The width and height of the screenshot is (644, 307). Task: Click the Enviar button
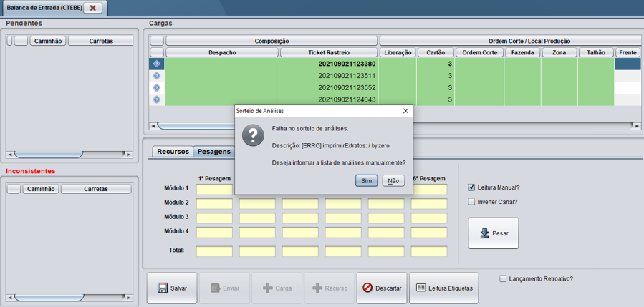(x=225, y=288)
